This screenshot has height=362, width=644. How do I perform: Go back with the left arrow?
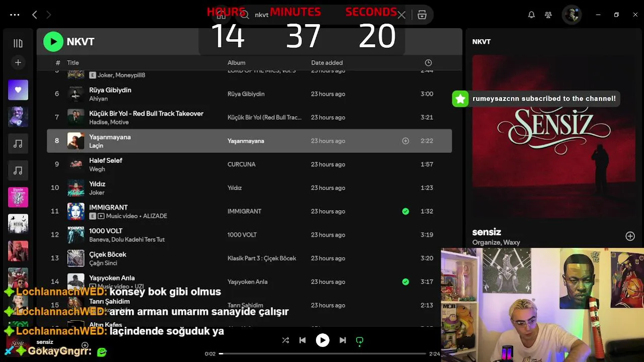click(x=34, y=15)
